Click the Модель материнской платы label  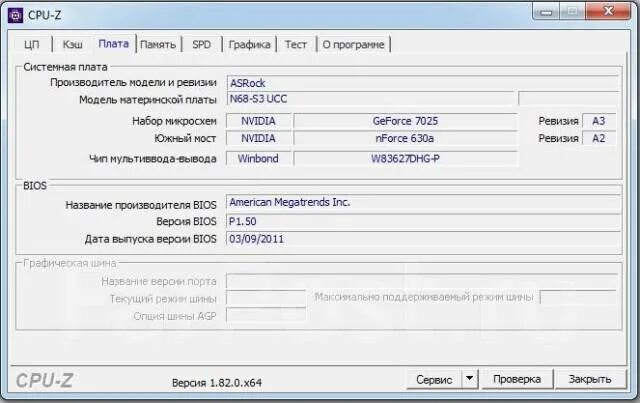tap(148, 100)
